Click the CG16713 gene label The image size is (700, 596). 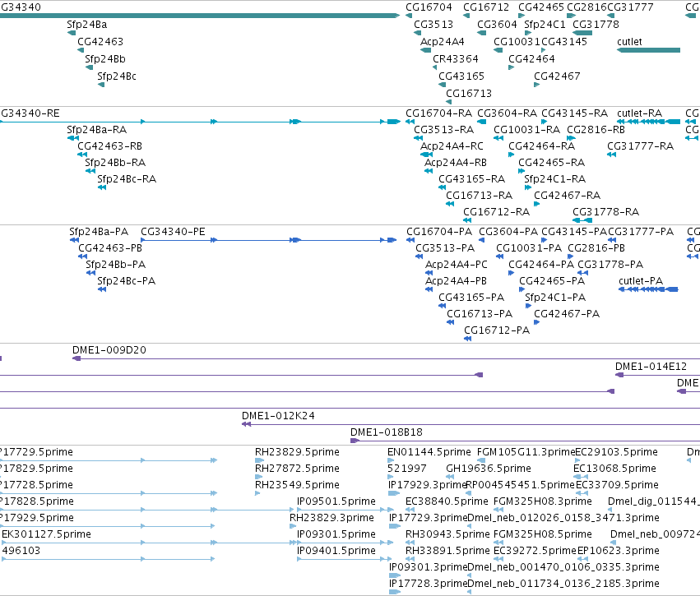click(x=469, y=94)
